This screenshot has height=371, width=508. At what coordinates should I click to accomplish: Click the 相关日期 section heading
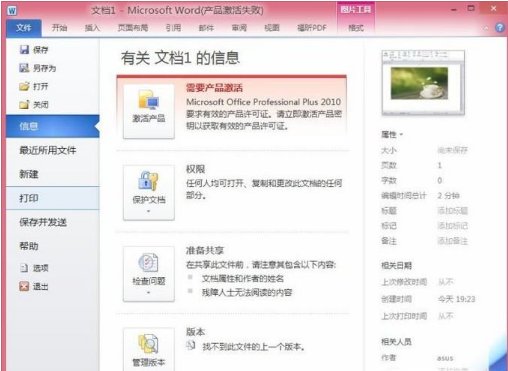point(397,266)
